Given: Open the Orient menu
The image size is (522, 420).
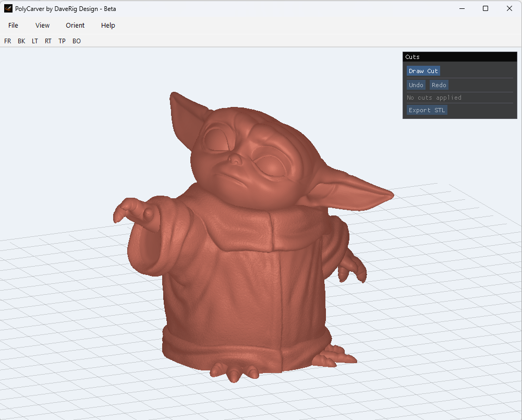Looking at the screenshot, I should 75,26.
